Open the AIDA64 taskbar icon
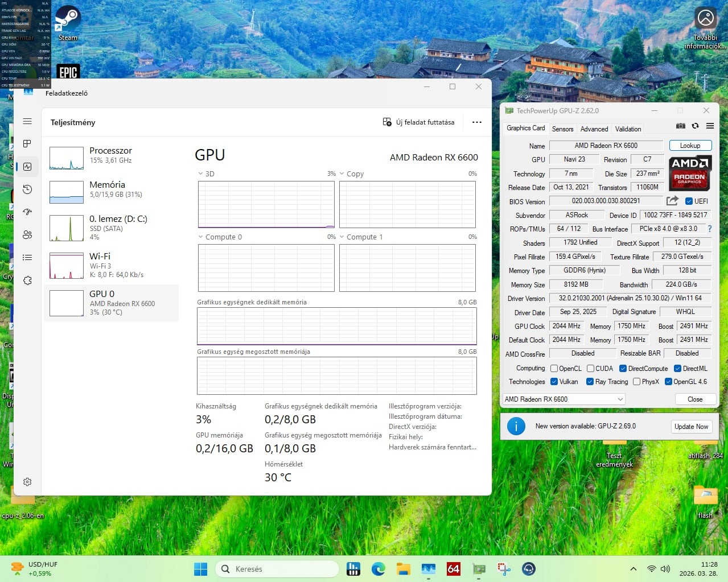 coord(454,568)
